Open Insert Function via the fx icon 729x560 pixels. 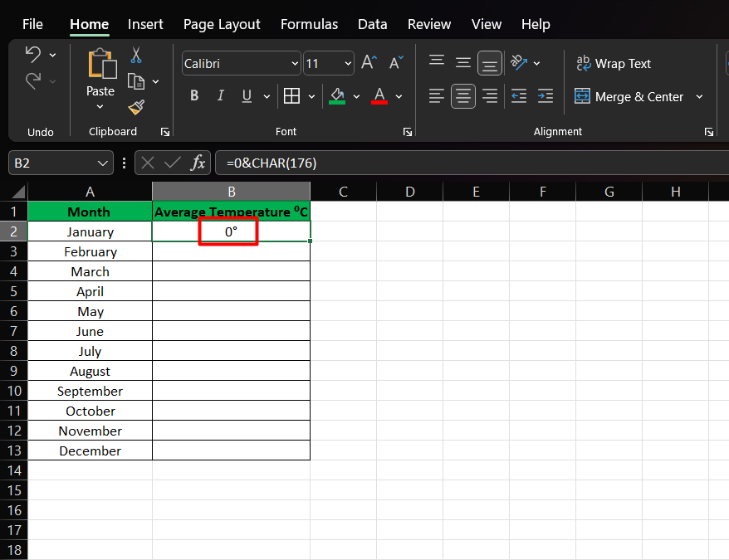(198, 163)
